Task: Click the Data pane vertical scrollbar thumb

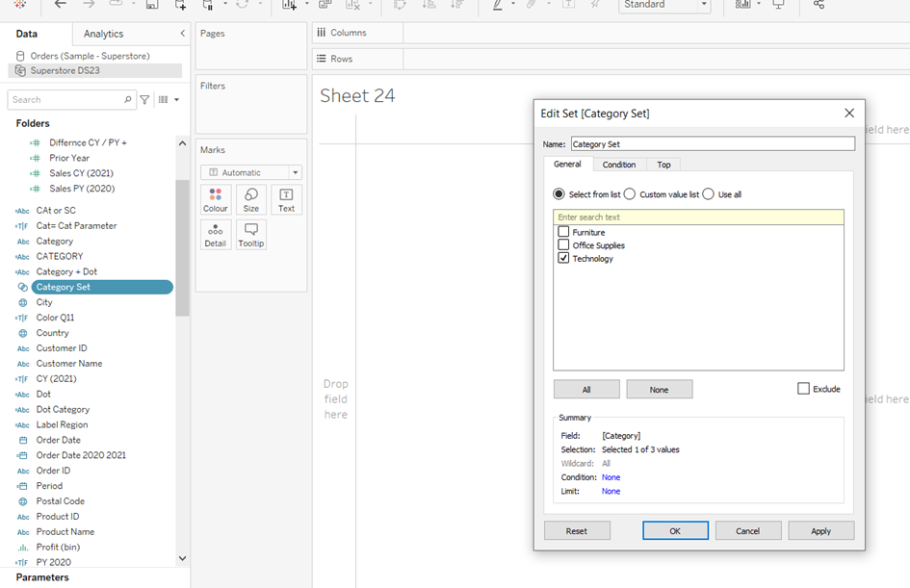Action: click(x=182, y=247)
